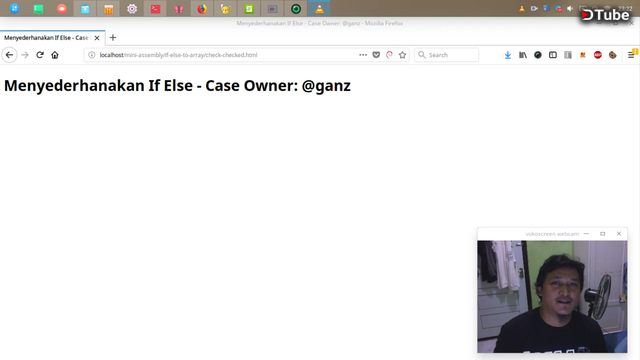Open a new browser tab
Image resolution: width=640 pixels, height=360 pixels.
point(113,38)
